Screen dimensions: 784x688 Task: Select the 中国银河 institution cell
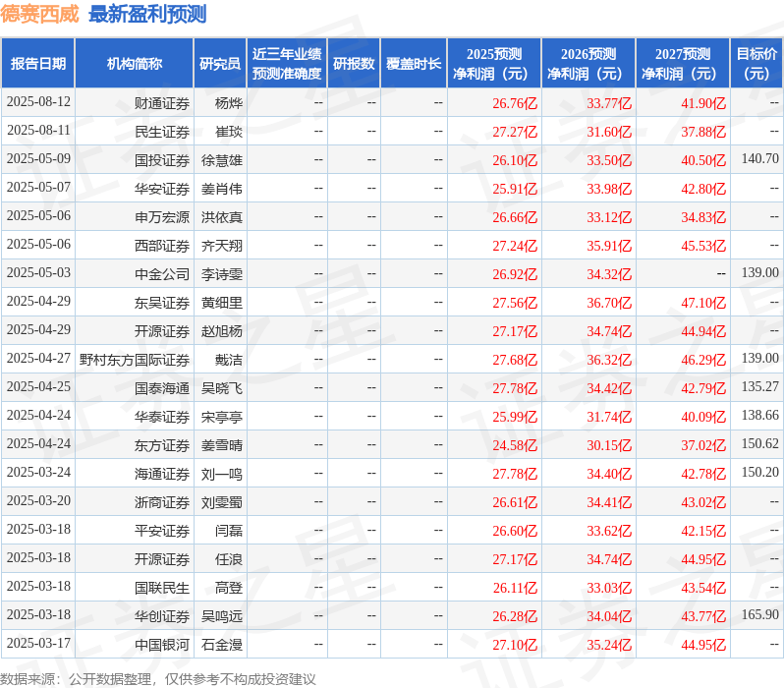pyautogui.click(x=162, y=645)
